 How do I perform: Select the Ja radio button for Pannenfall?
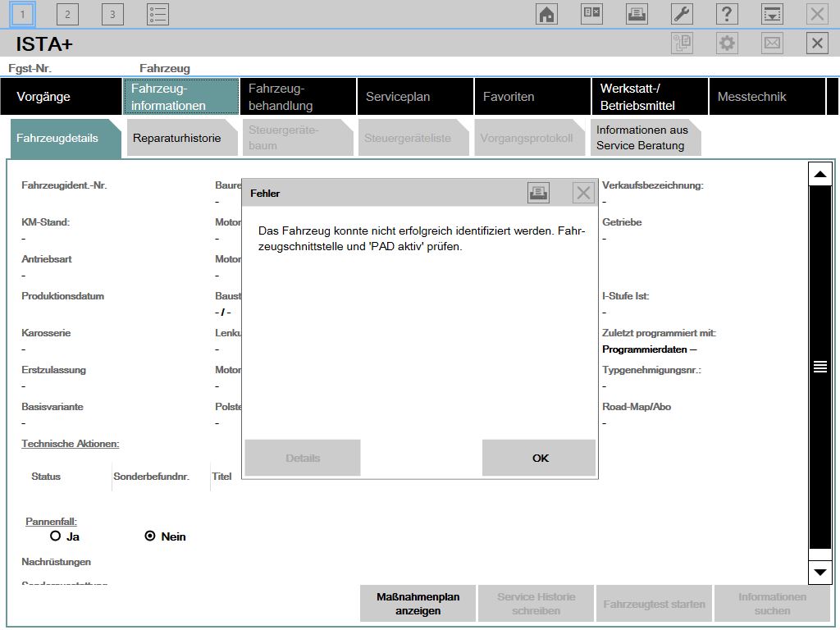point(55,536)
